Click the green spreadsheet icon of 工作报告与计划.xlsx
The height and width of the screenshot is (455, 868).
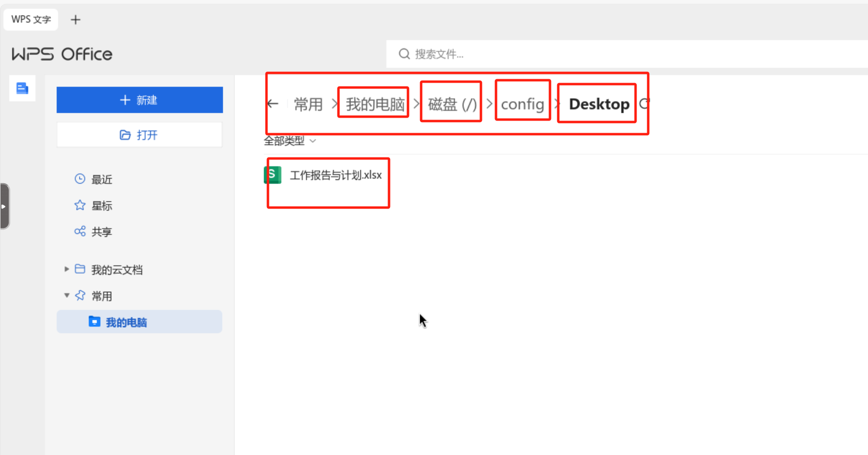272,175
